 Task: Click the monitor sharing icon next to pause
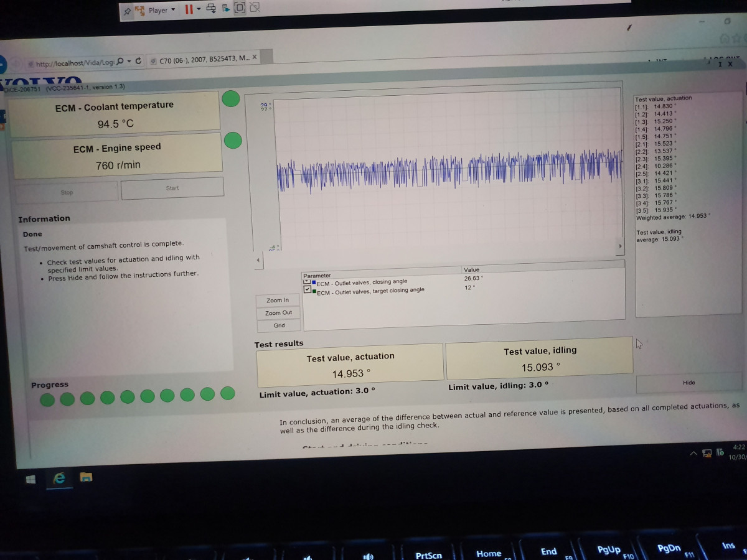click(212, 9)
